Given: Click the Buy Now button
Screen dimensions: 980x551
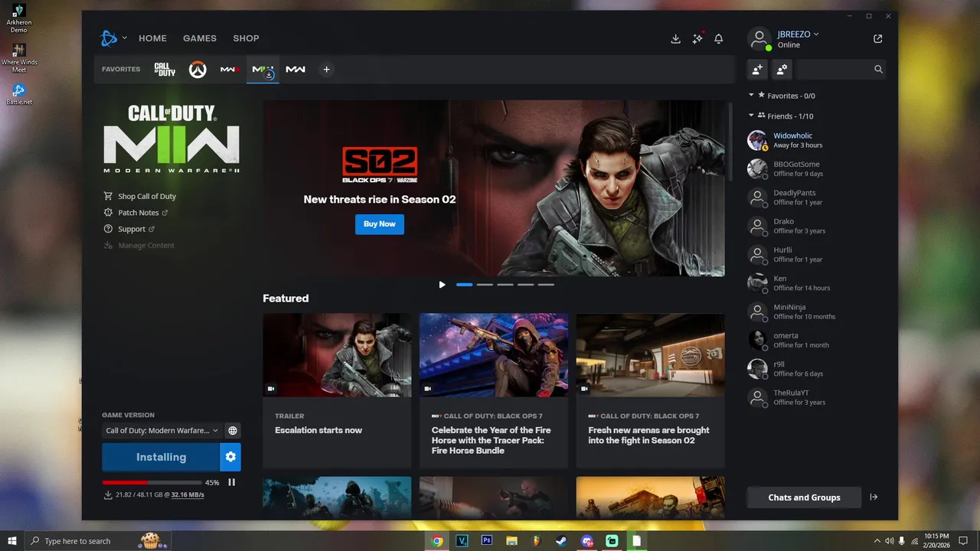Looking at the screenshot, I should coord(380,224).
